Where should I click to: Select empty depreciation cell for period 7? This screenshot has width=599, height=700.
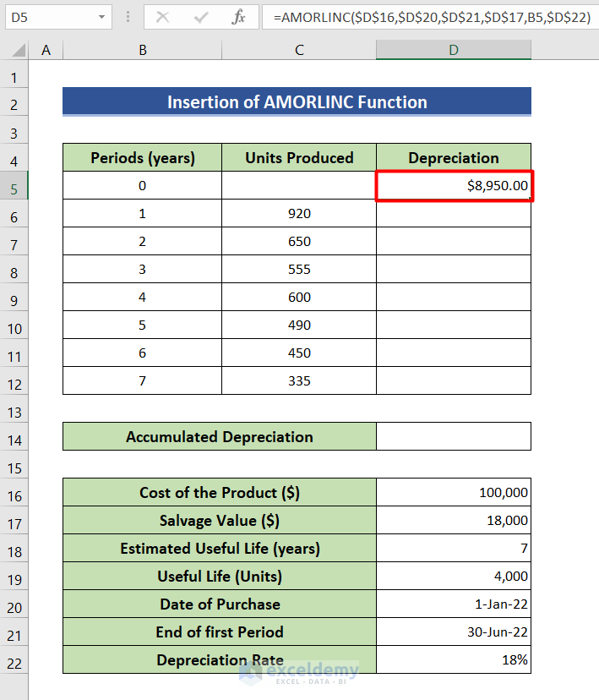click(x=454, y=380)
